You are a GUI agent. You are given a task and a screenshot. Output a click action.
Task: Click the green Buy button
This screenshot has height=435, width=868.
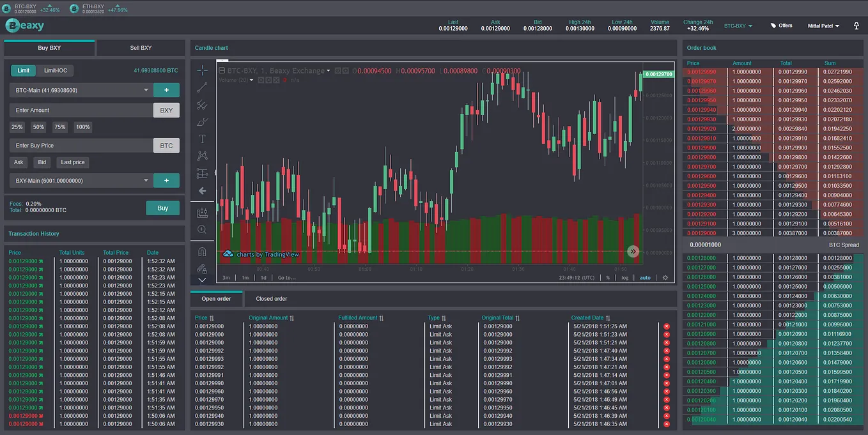(x=162, y=208)
